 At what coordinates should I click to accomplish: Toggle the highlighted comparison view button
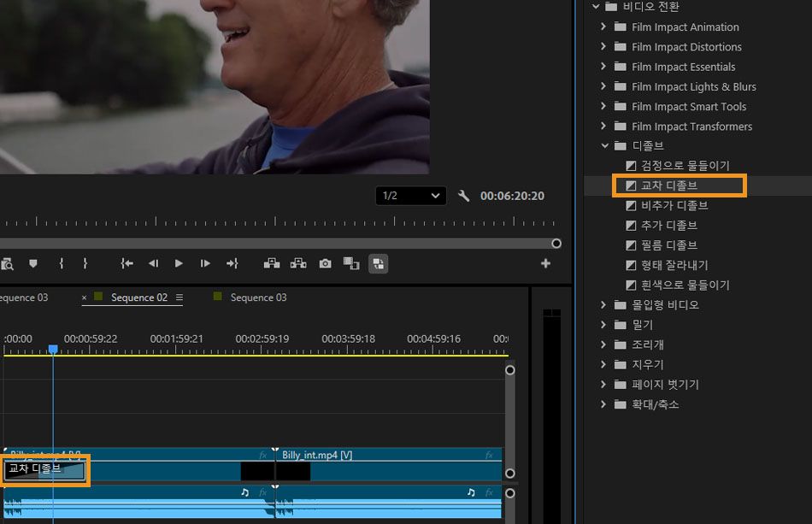pos(378,263)
